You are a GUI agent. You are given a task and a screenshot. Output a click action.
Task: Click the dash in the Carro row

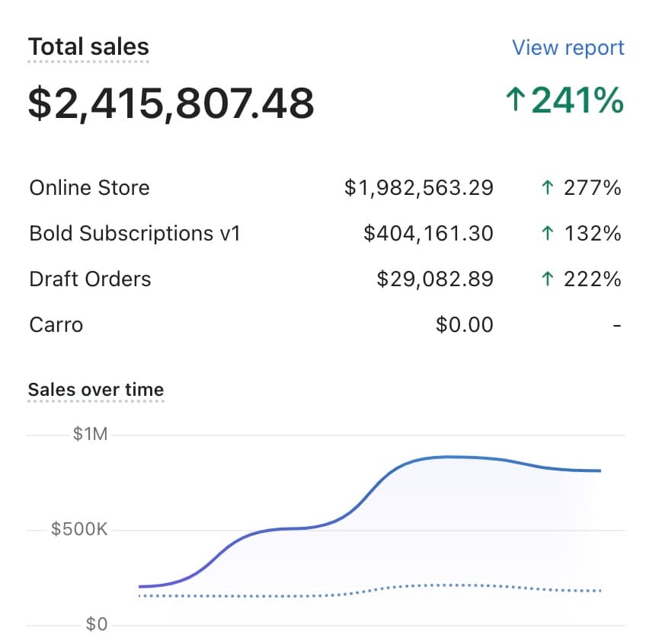(x=616, y=326)
